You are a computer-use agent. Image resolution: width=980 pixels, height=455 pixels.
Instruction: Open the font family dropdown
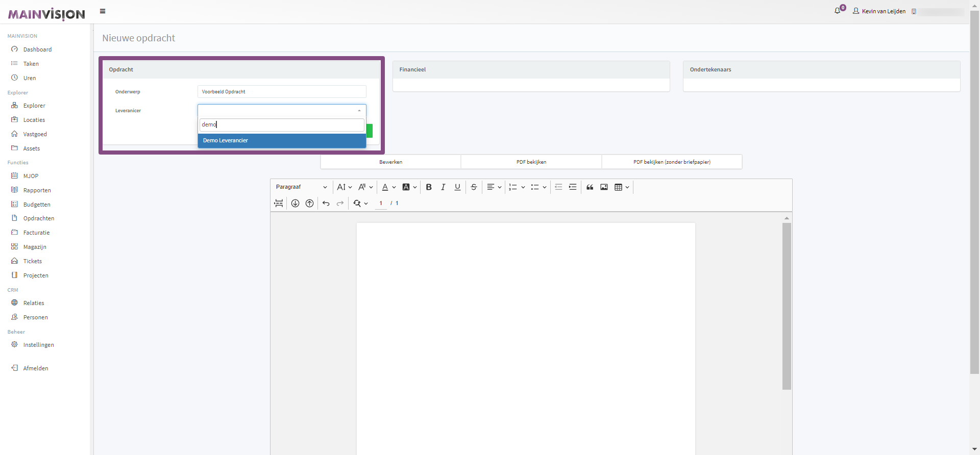[365, 187]
